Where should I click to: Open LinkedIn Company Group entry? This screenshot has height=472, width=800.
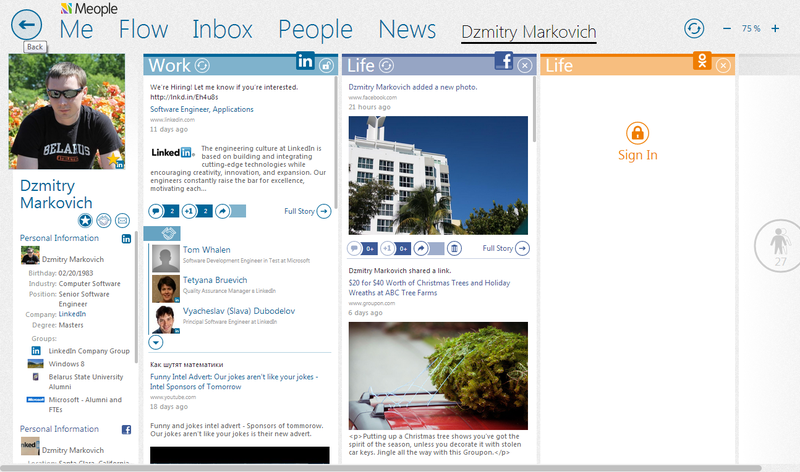click(x=89, y=351)
